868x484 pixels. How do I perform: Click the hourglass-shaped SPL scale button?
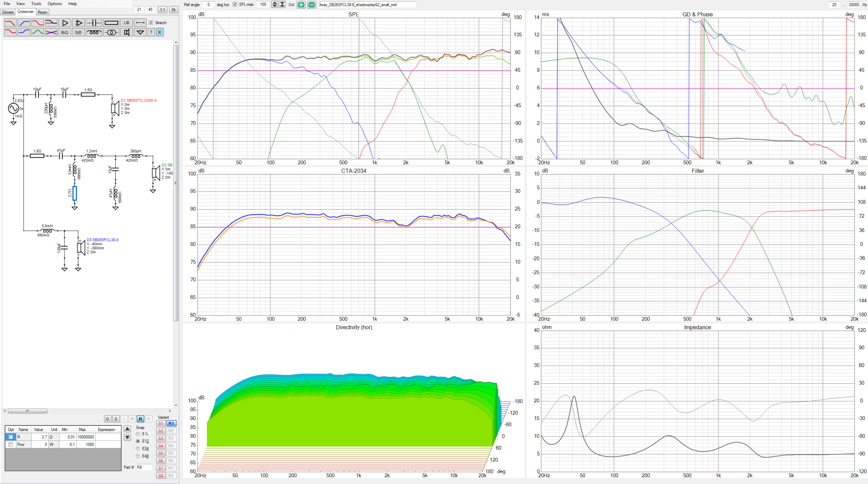pyautogui.click(x=282, y=5)
